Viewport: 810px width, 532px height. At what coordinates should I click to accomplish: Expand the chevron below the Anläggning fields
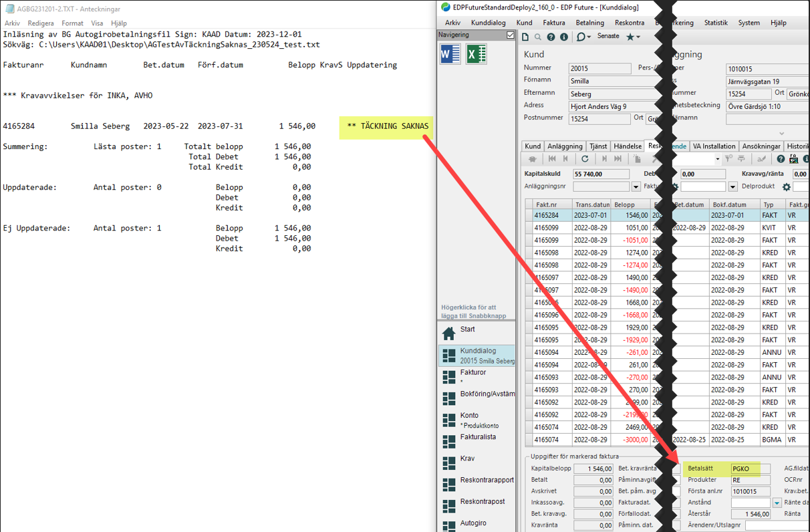coord(782,133)
